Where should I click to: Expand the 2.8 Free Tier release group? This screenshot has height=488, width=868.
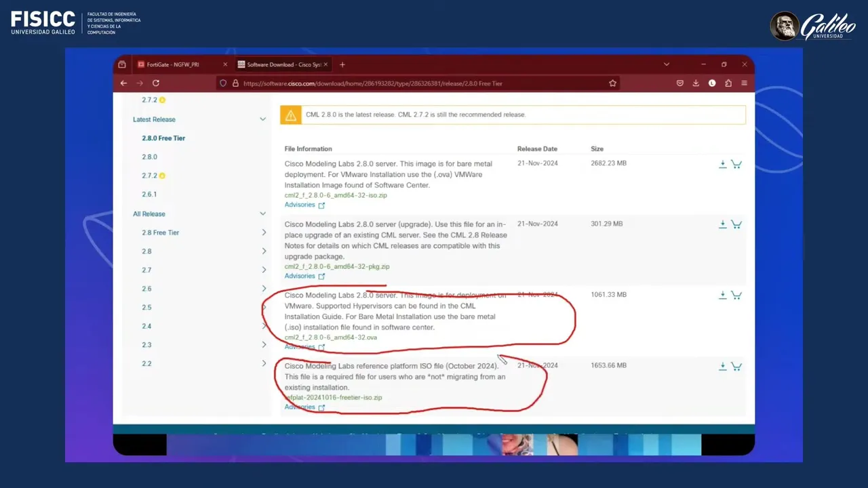[x=264, y=232]
